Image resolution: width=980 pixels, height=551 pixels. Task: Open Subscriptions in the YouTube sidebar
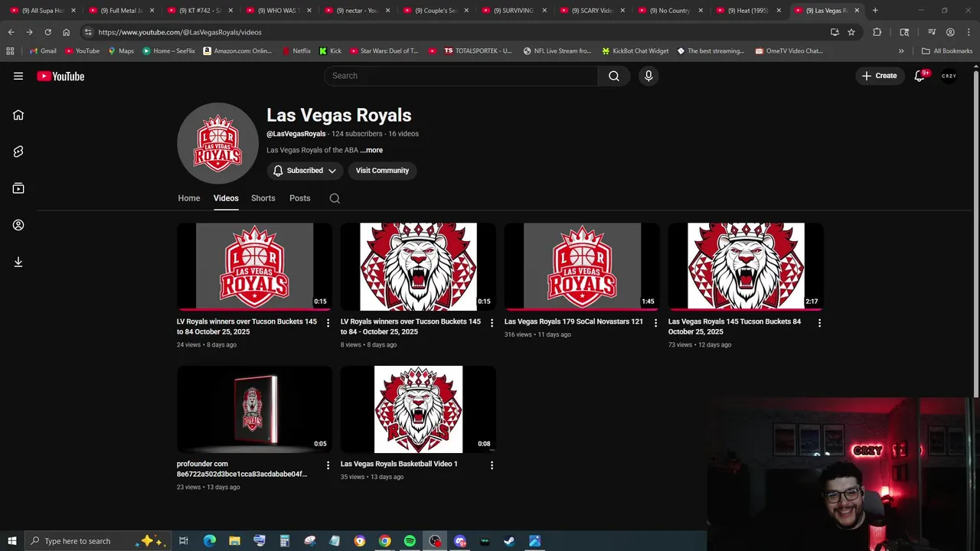pyautogui.click(x=18, y=188)
